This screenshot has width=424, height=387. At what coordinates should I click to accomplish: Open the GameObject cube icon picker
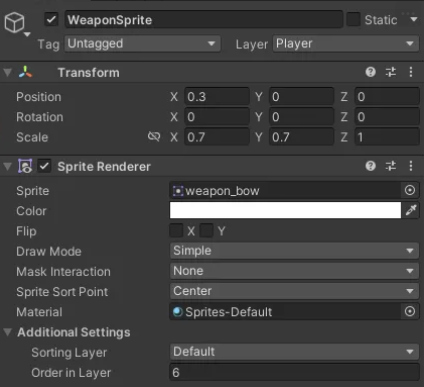pos(15,23)
